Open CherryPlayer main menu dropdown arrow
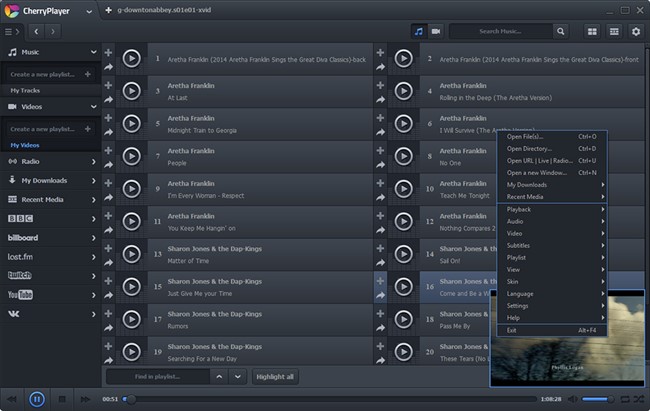This screenshot has height=411, width=650. point(89,12)
